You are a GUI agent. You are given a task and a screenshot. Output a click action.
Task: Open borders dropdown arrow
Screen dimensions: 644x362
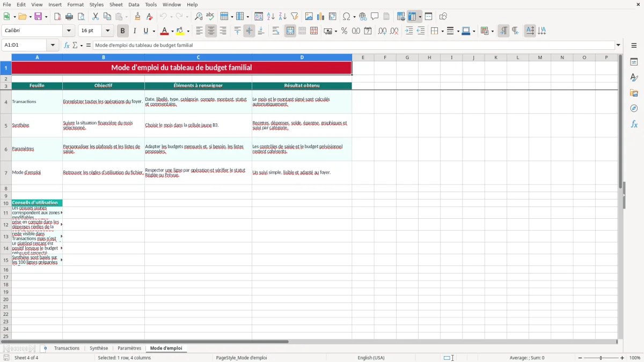442,31
